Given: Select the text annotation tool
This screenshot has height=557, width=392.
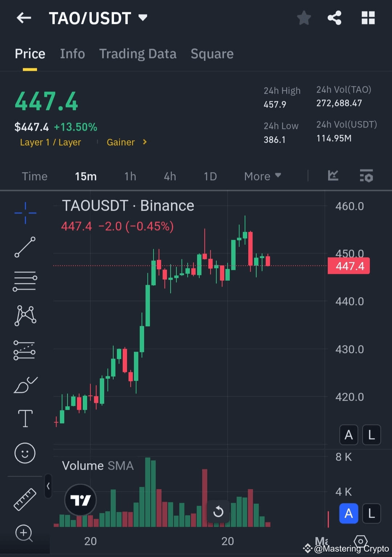Looking at the screenshot, I should click(25, 418).
